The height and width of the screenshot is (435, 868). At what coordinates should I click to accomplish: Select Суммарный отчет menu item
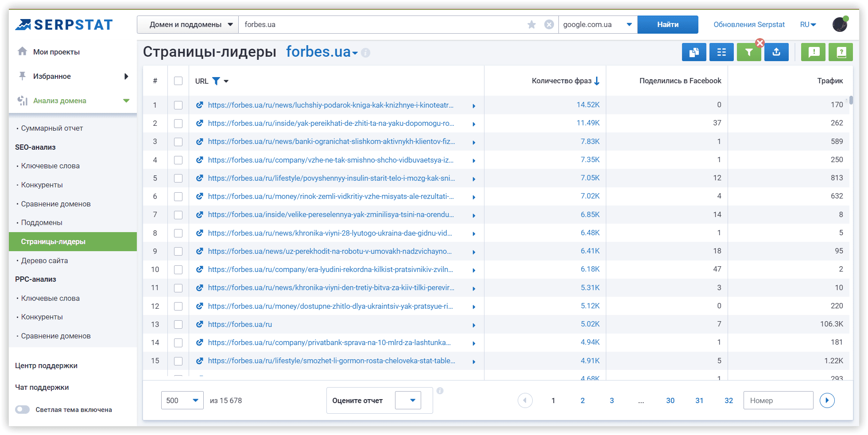pos(52,128)
